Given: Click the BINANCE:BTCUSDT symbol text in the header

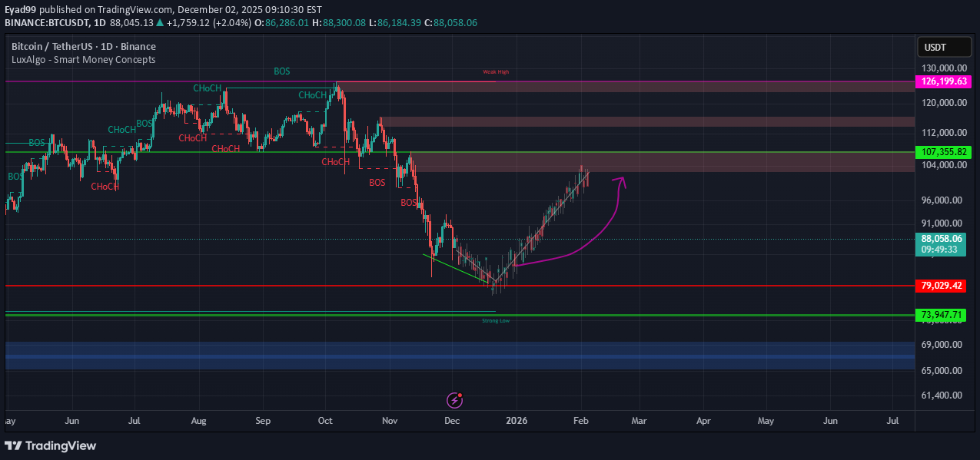Looking at the screenshot, I should (48, 22).
